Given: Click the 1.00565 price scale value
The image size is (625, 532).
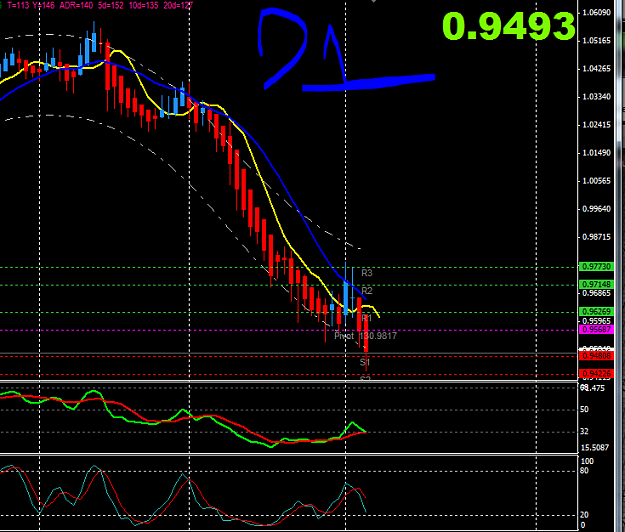Looking at the screenshot, I should click(x=597, y=181).
